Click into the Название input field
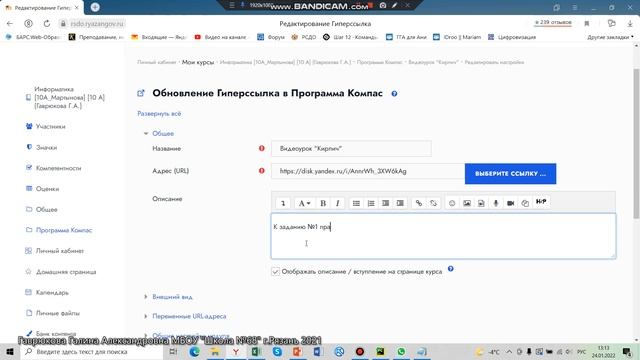Screen dimensions: 640x360 (351, 149)
